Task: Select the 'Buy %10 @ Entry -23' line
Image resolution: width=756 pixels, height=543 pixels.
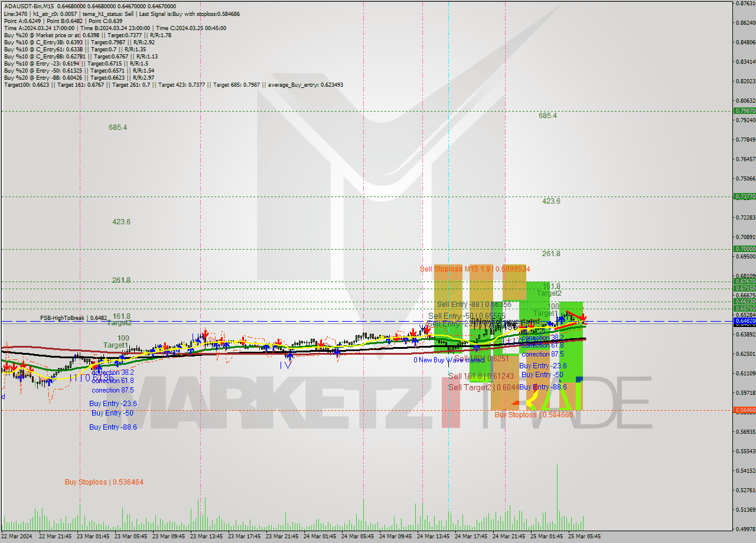Action: point(76,63)
